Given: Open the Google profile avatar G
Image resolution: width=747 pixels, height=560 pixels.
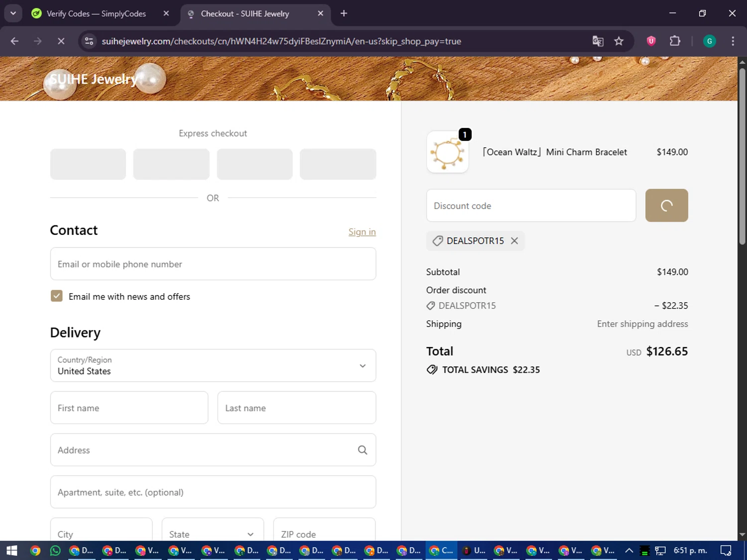Looking at the screenshot, I should coord(709,41).
